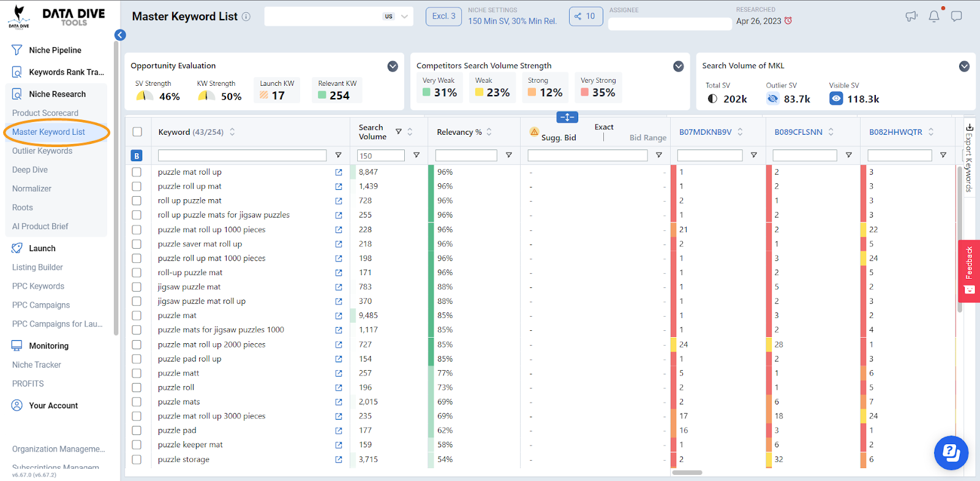
Task: Click the Data Dive Tools logo
Action: 57,17
